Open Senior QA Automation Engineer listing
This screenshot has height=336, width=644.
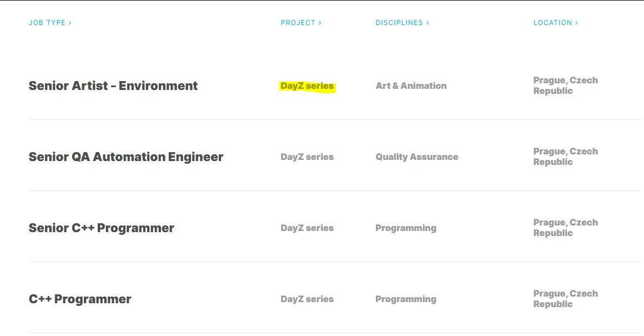(x=126, y=157)
